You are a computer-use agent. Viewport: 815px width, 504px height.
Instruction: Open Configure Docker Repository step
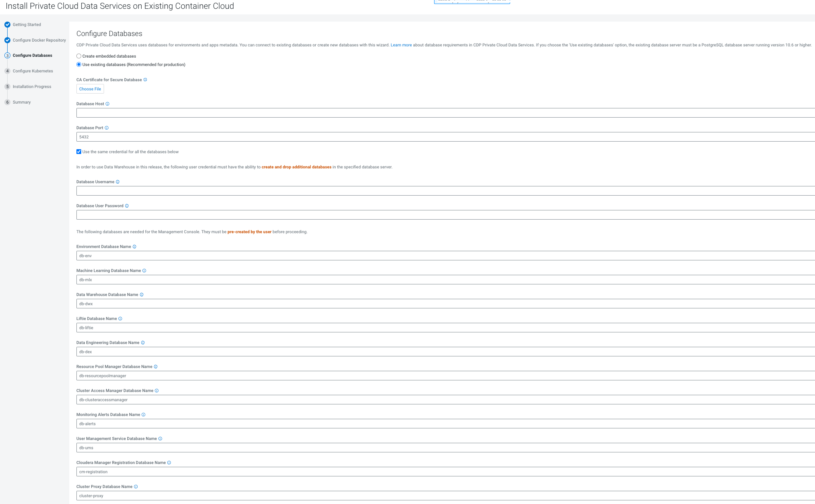coord(39,40)
